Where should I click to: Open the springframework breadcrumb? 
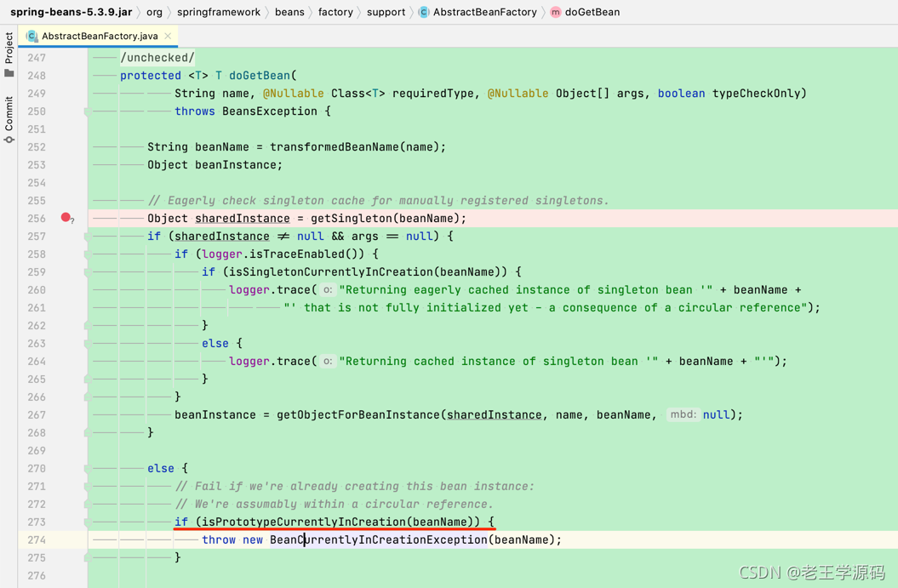[219, 12]
